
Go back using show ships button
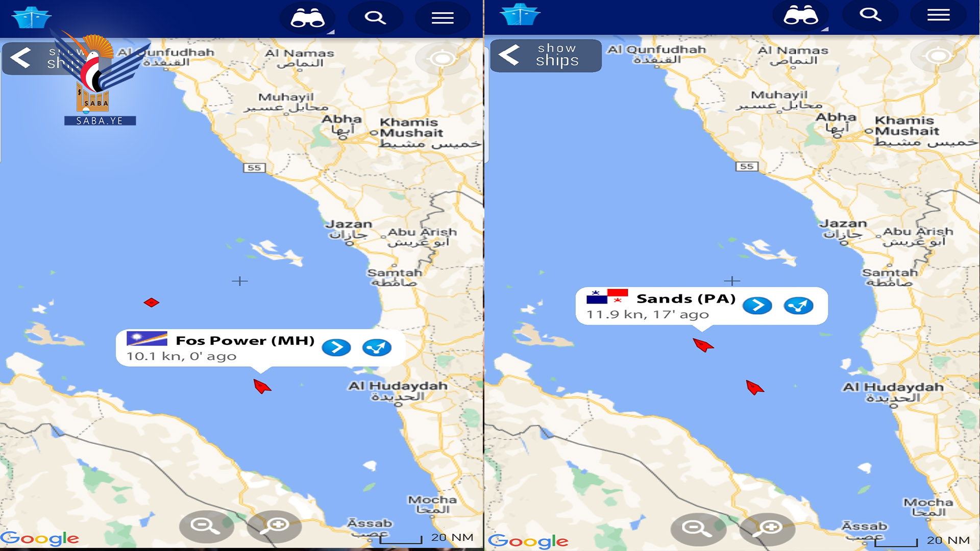click(546, 56)
